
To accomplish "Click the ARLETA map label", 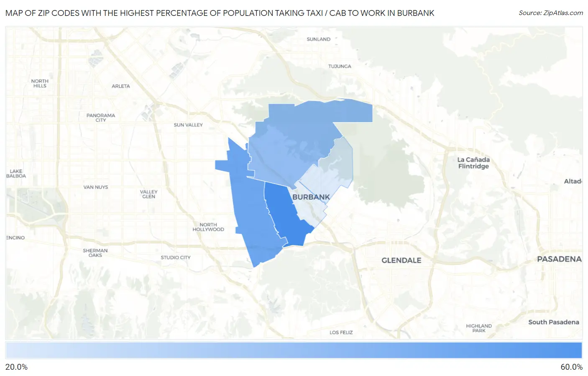I will pyautogui.click(x=121, y=86).
